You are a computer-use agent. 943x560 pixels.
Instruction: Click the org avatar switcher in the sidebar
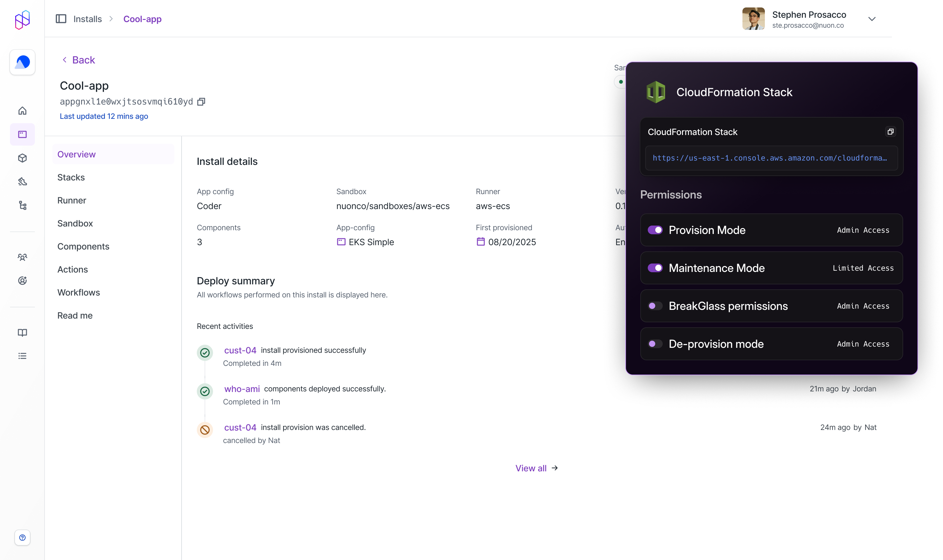coord(22,62)
